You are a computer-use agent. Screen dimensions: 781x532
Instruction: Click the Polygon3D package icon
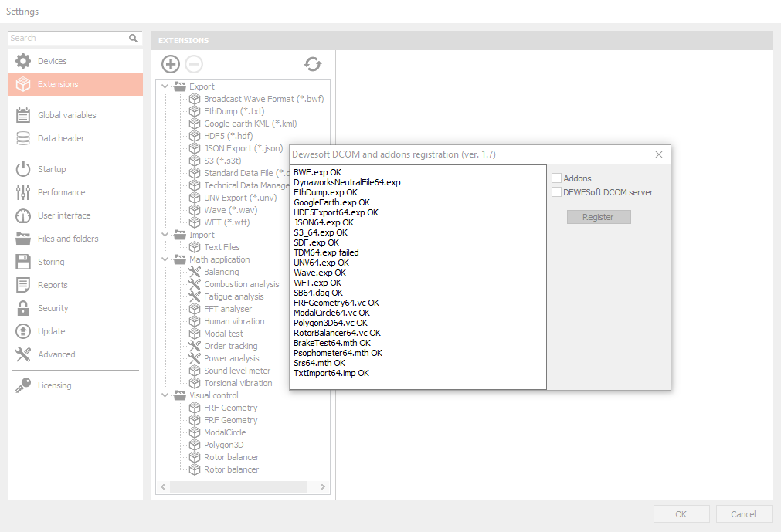194,445
